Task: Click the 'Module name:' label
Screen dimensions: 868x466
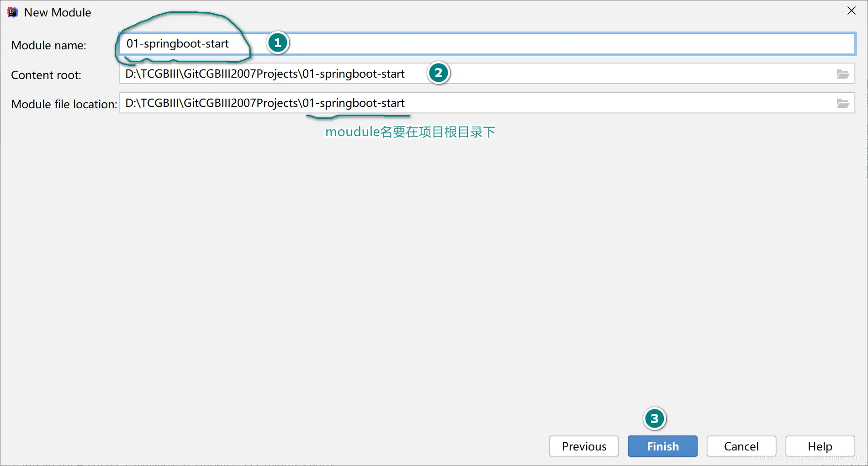Action: 49,45
